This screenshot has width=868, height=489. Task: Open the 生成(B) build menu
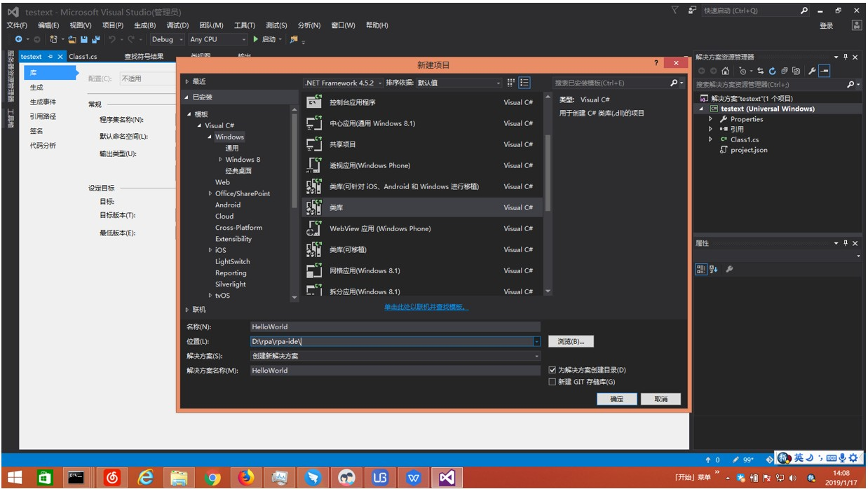tap(145, 25)
